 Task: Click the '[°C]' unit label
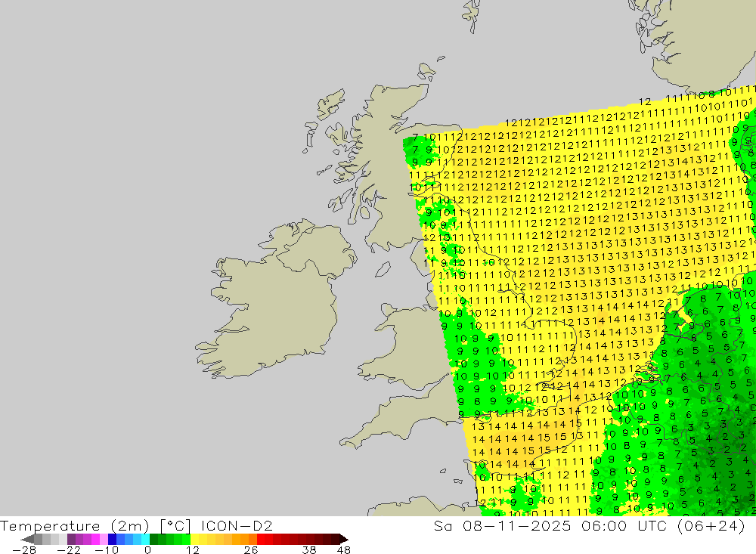click(175, 525)
